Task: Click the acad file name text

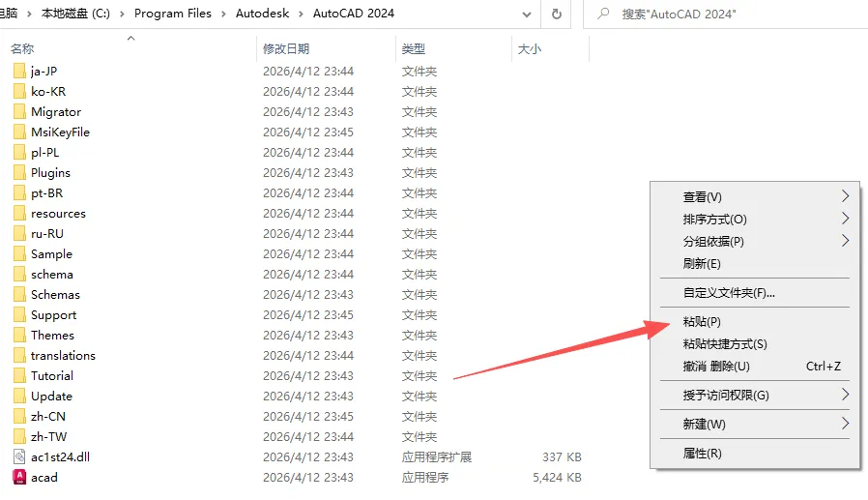Action: pos(44,478)
